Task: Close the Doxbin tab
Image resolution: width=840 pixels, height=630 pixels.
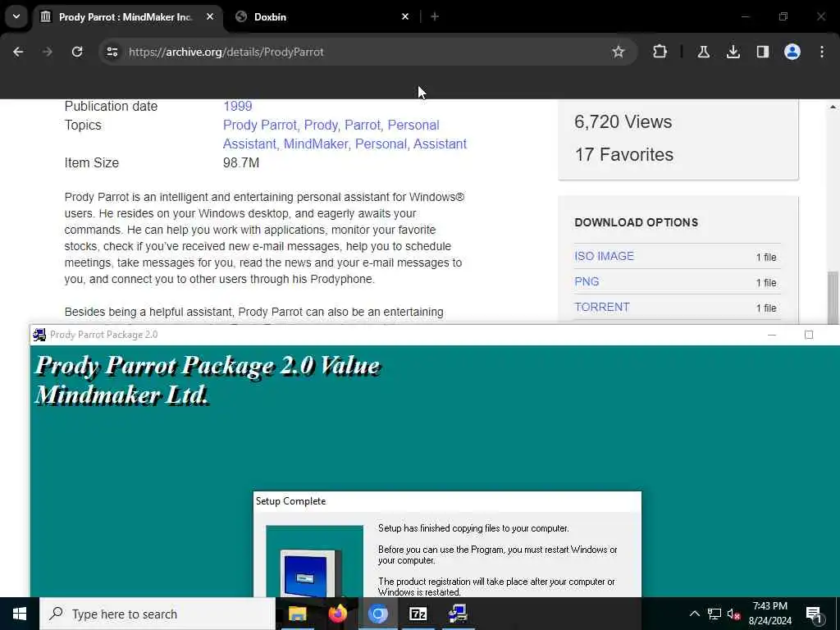Action: coord(405,17)
